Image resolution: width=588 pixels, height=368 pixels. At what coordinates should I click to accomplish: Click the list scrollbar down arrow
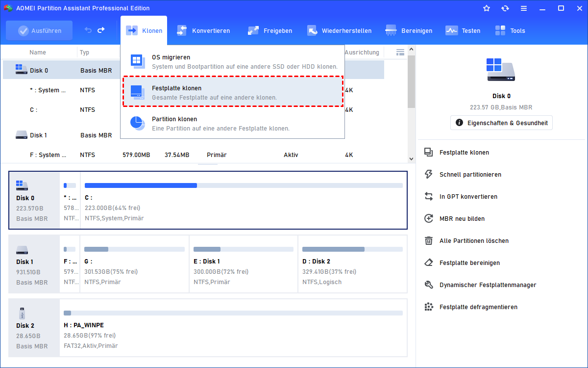tap(412, 158)
